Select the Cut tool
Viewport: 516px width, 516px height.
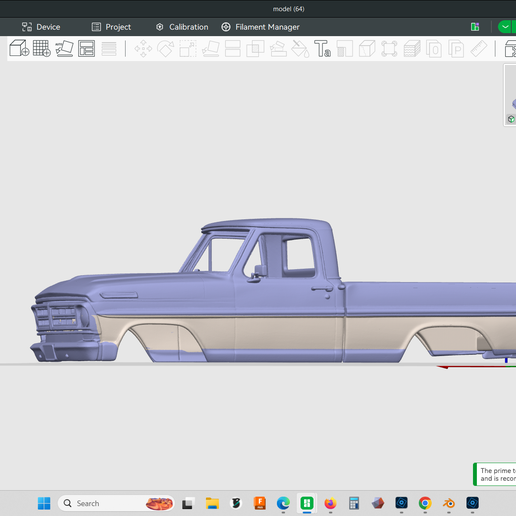pyautogui.click(x=233, y=49)
